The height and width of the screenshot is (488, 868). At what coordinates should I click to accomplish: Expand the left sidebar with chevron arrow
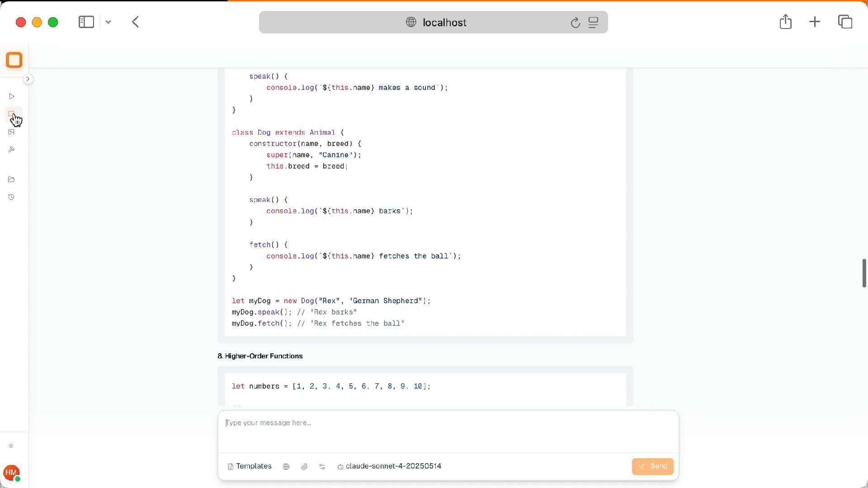click(x=28, y=79)
